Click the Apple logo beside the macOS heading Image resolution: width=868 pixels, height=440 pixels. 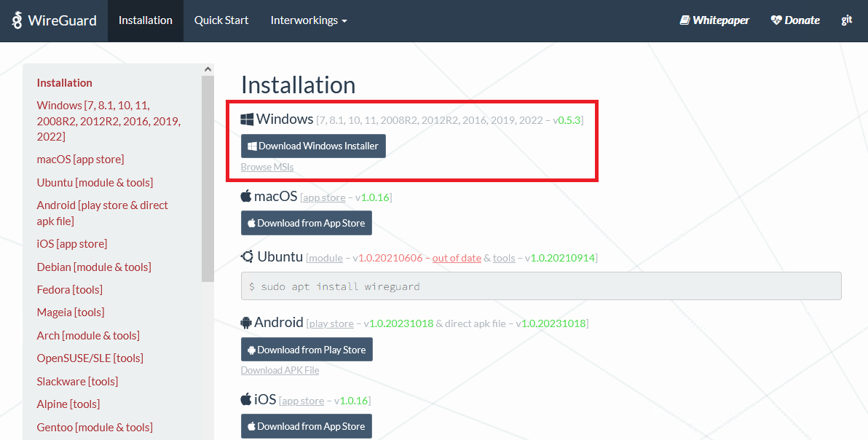point(246,196)
